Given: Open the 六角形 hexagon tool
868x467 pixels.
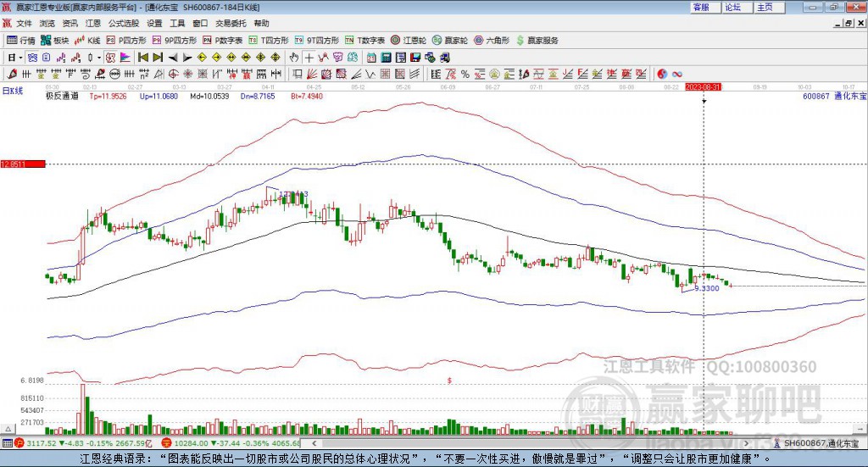Looking at the screenshot, I should point(492,41).
